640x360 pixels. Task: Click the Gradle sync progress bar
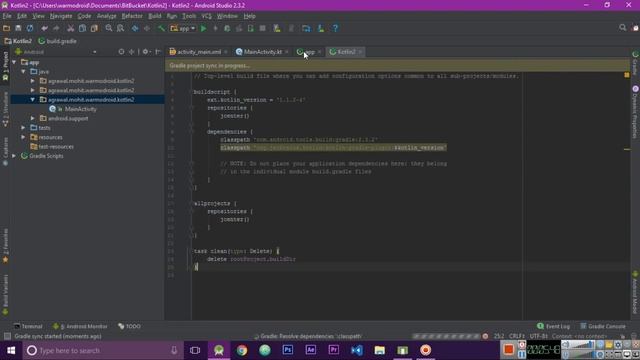pyautogui.click(x=446, y=336)
